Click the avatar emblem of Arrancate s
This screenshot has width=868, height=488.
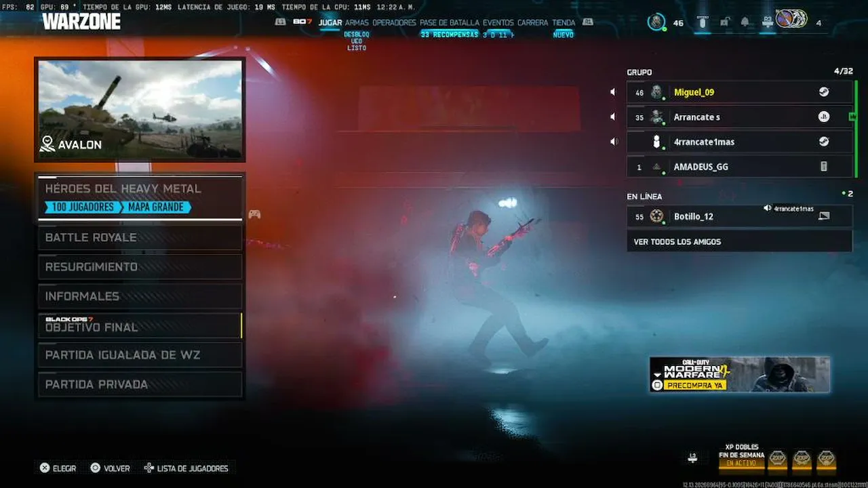point(656,117)
